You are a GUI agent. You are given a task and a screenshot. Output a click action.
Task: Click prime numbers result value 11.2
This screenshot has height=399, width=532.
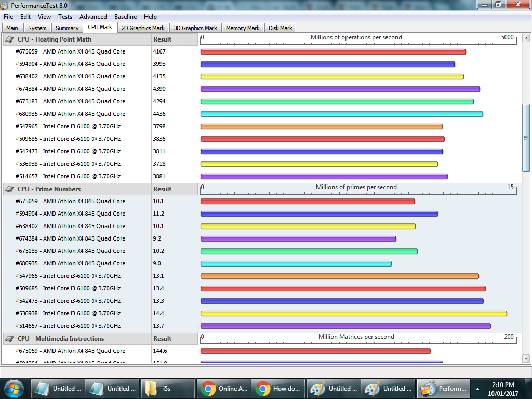158,214
